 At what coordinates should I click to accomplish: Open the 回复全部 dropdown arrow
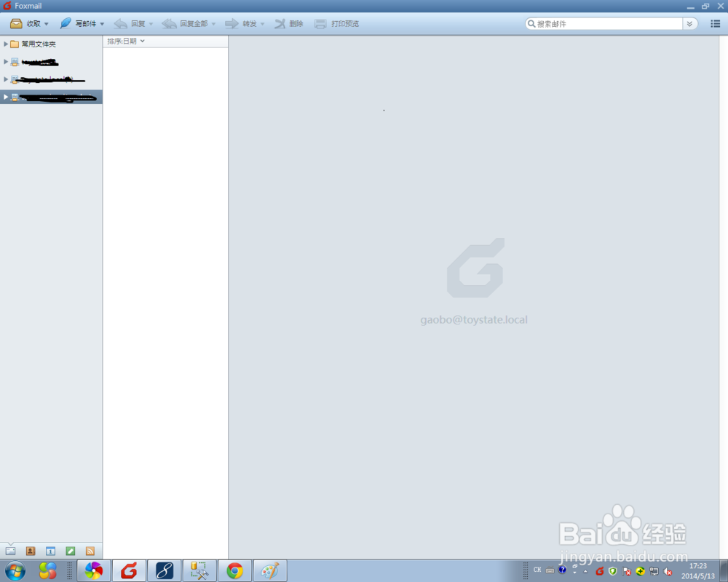213,24
